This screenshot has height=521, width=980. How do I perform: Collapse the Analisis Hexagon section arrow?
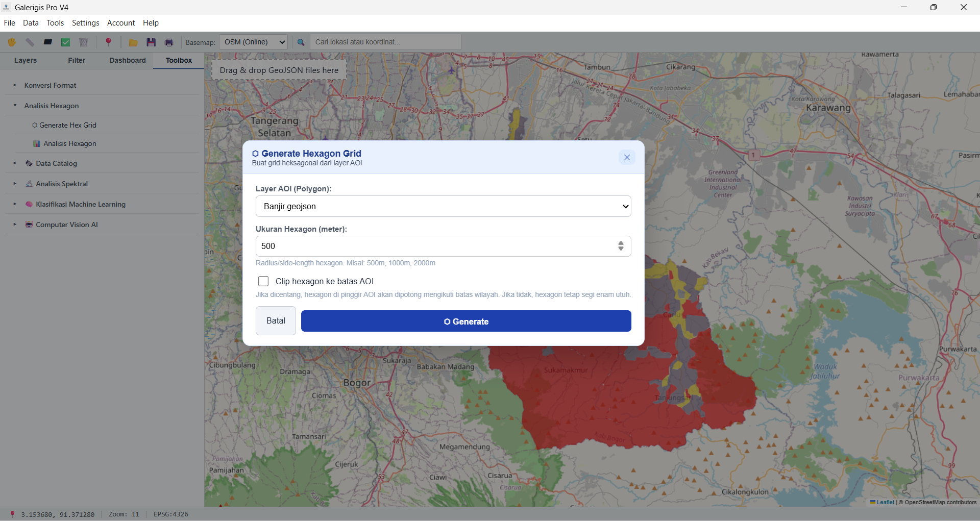(15, 106)
